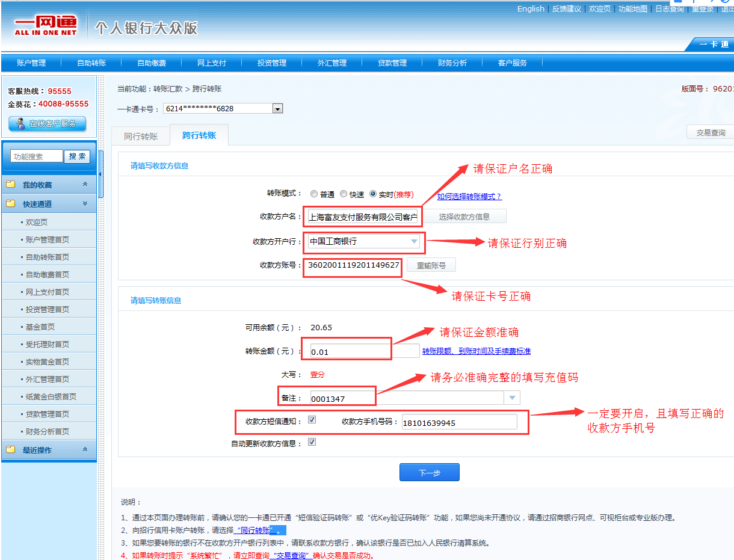Screen dimensions: 734x560
Task: Click the sidebar collapse arrow handle
Action: [100, 174]
